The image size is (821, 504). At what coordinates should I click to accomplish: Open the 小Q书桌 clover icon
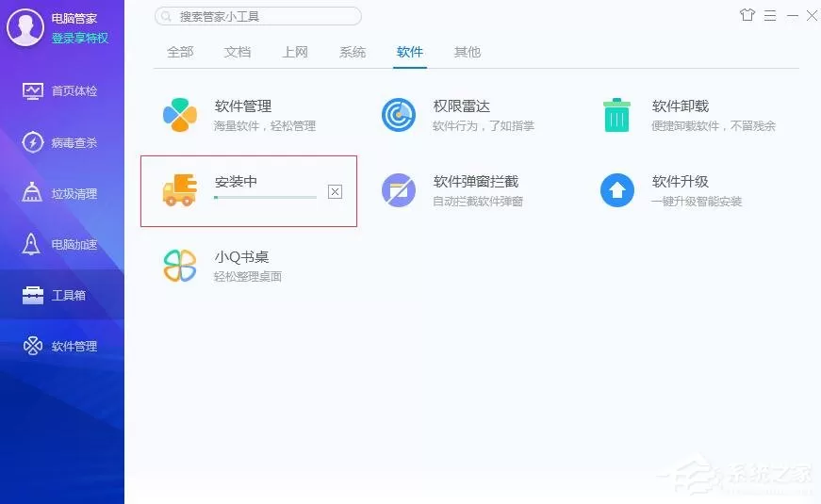tap(180, 266)
